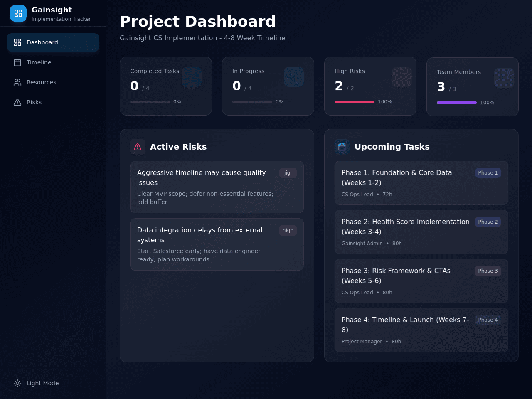Click the Upcoming Tasks calendar icon
This screenshot has width=532, height=399.
[x=342, y=147]
